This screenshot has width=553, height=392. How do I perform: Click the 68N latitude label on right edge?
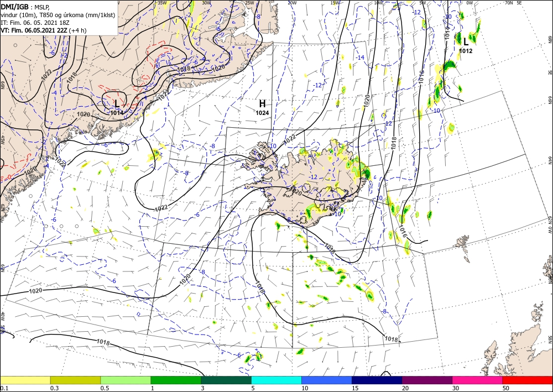(550, 39)
